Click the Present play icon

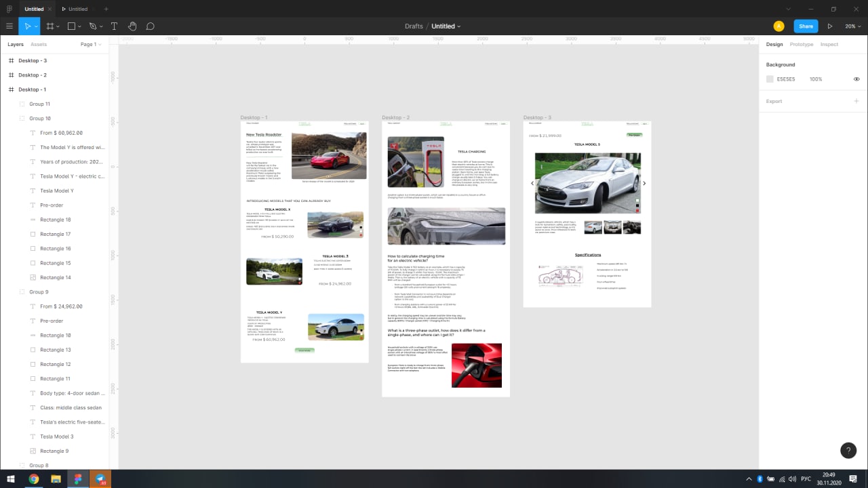(829, 26)
